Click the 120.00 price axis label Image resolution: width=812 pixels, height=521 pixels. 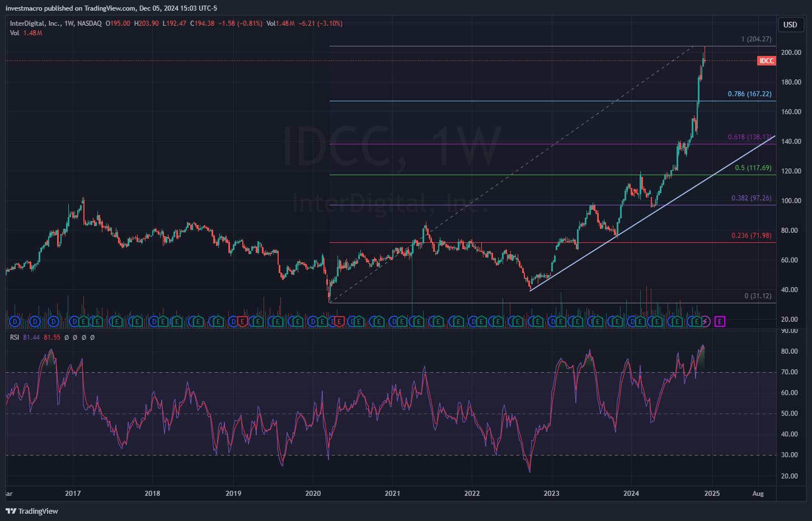[791, 171]
